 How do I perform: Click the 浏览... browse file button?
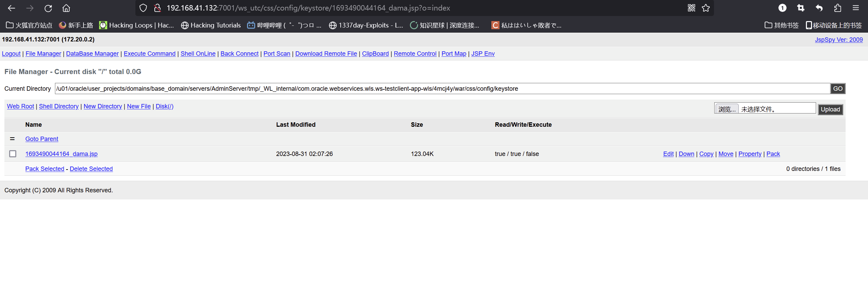tap(727, 109)
